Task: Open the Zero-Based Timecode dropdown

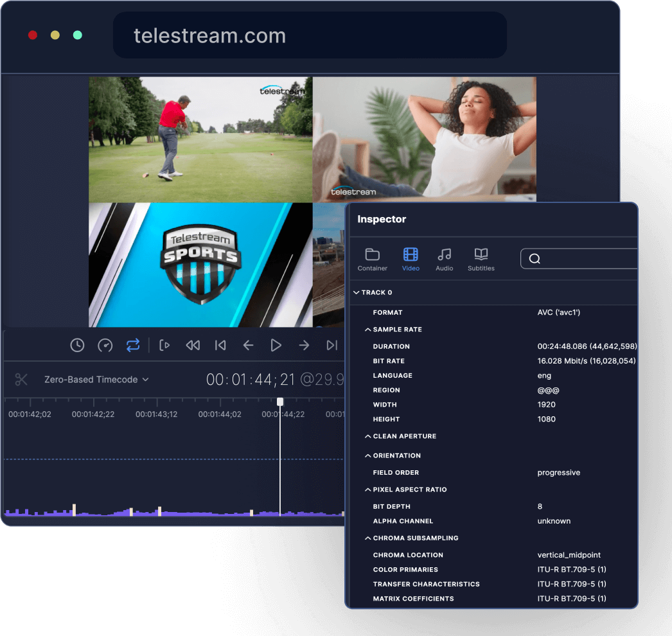Action: 96,380
